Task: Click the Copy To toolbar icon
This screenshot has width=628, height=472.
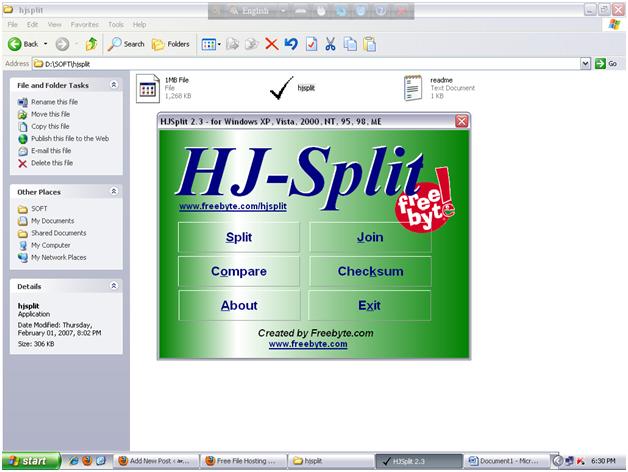Action: click(x=252, y=44)
